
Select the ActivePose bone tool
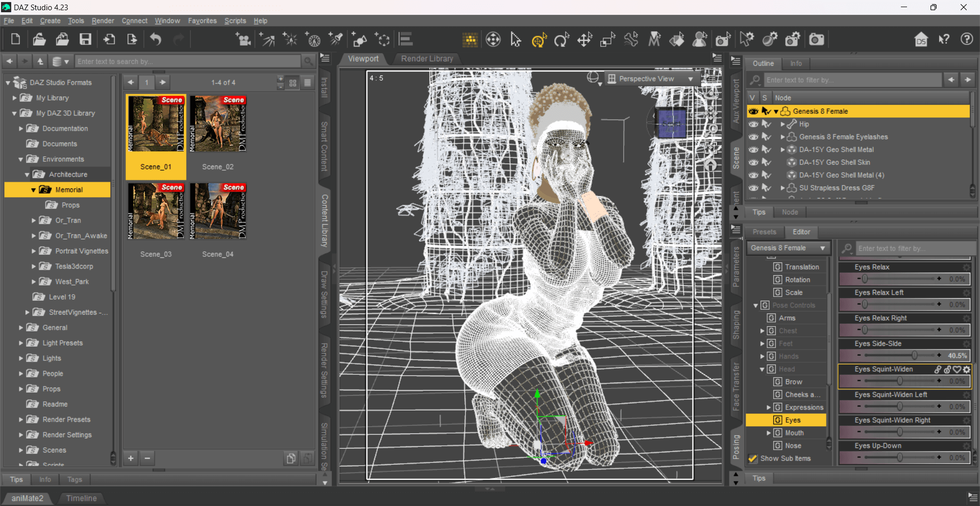[631, 39]
